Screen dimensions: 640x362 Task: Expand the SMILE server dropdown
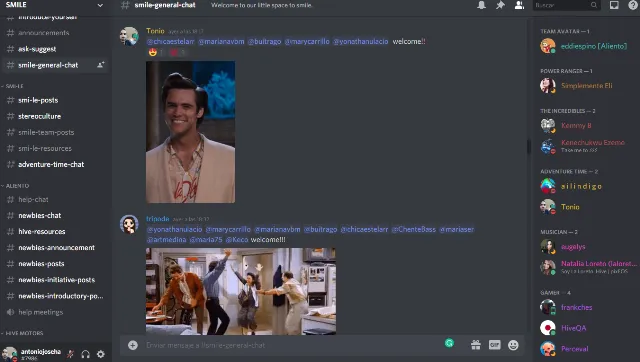(100, 5)
